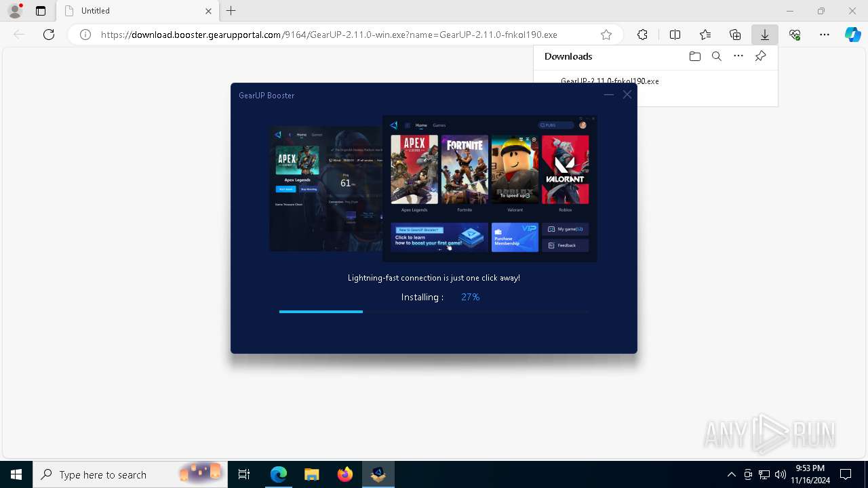This screenshot has height=488, width=868.
Task: Pin the Downloads panel
Action: (760, 56)
